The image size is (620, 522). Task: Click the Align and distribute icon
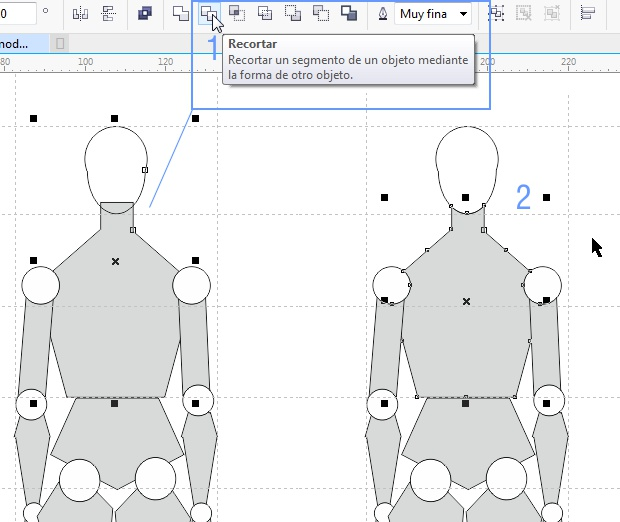click(588, 13)
